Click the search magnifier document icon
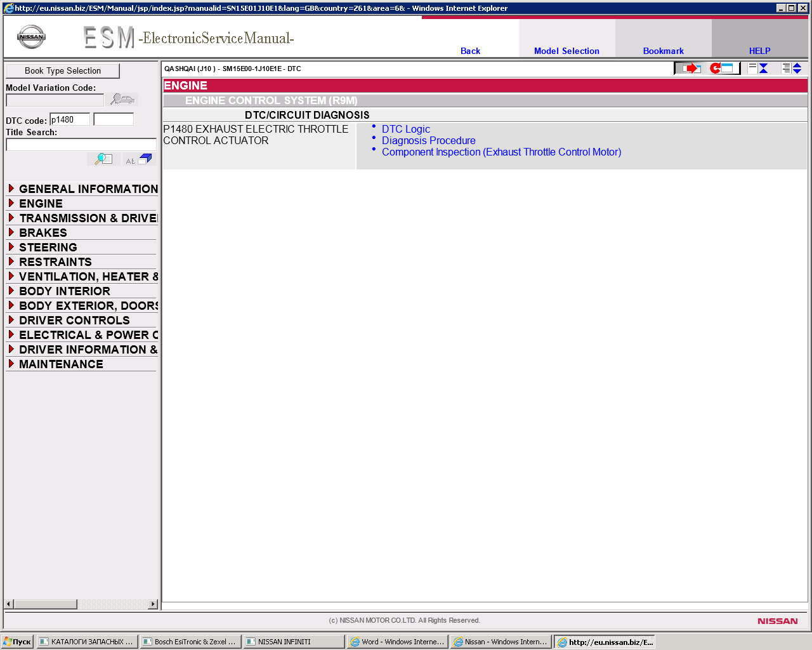Image resolution: width=812 pixels, height=650 pixels. tap(103, 159)
